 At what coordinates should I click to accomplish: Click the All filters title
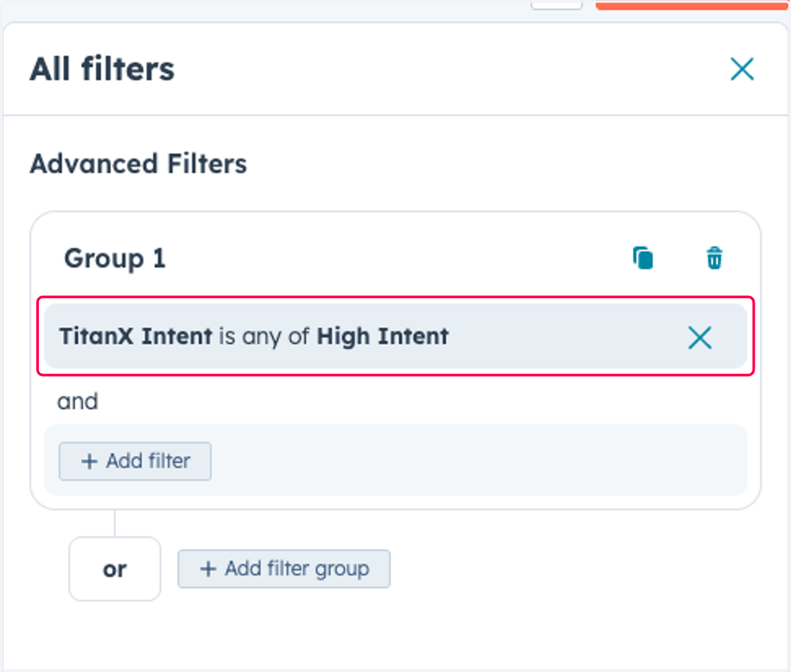(102, 69)
